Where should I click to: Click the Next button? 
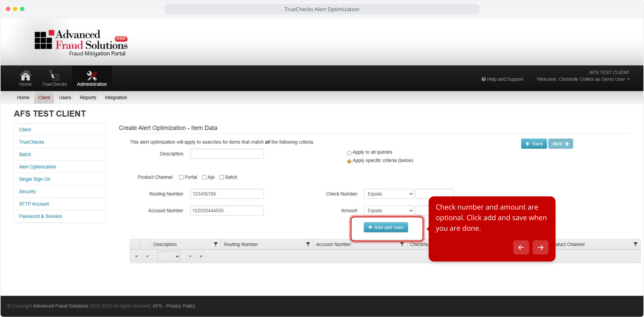pos(561,144)
